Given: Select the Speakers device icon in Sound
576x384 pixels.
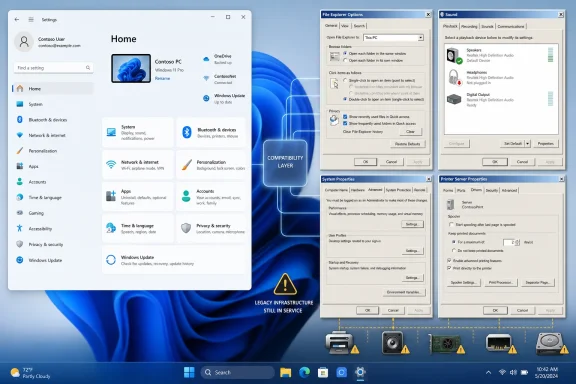Looking at the screenshot, I should click(x=454, y=55).
